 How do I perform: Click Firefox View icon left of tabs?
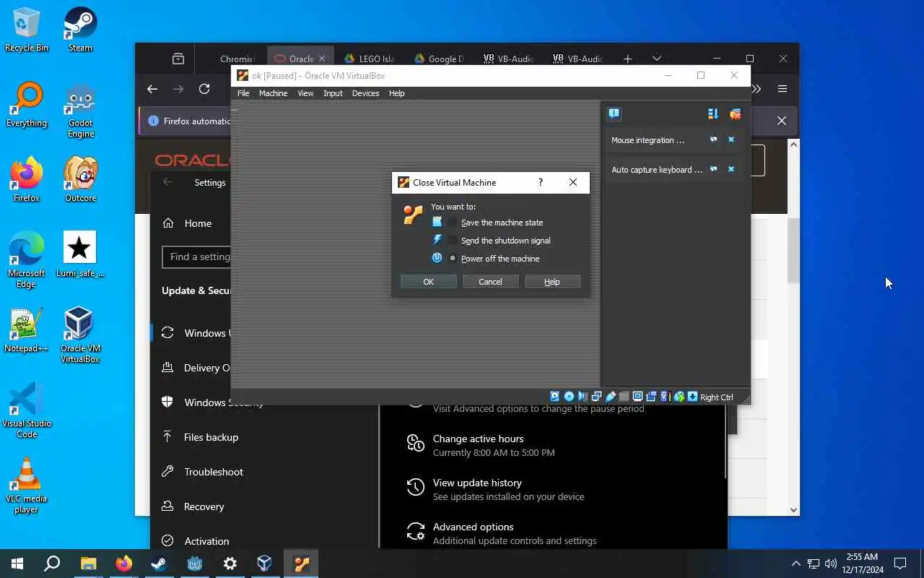click(178, 59)
